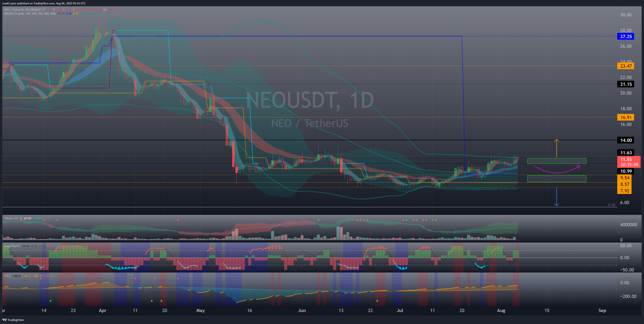Click the orange 7.92 price label
The width and height of the screenshot is (644, 324).
point(625,191)
